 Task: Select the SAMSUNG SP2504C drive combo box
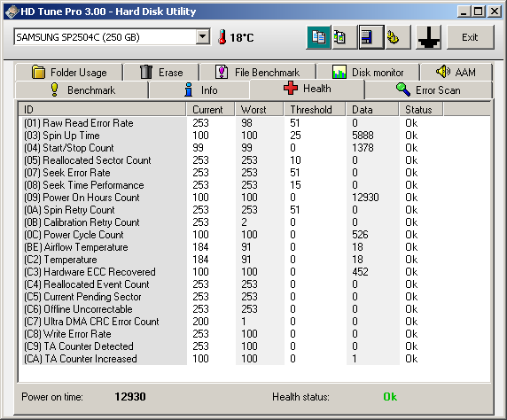112,37
